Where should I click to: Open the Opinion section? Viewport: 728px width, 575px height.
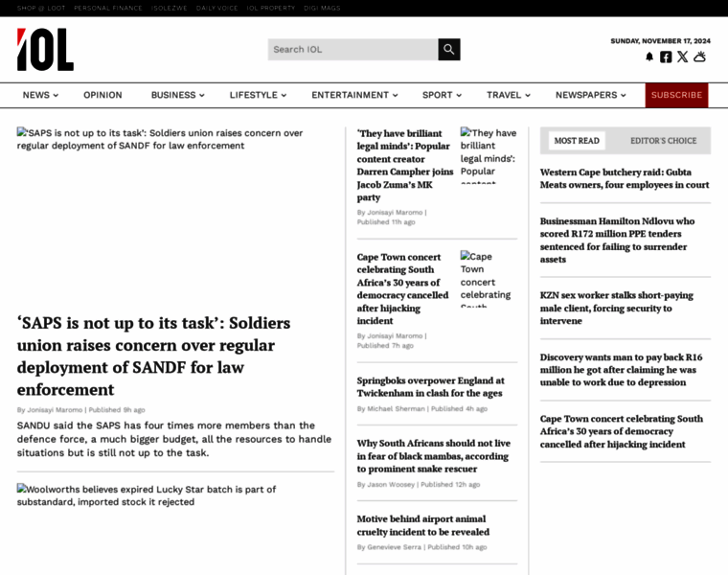[102, 95]
